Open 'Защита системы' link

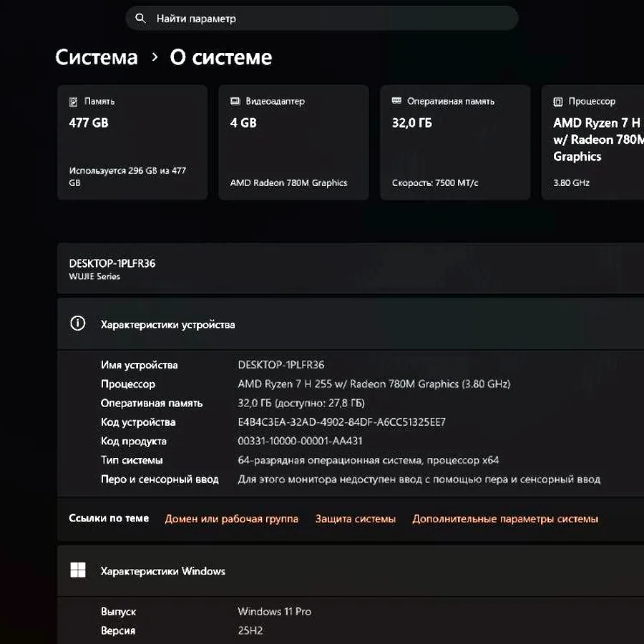pyautogui.click(x=355, y=519)
